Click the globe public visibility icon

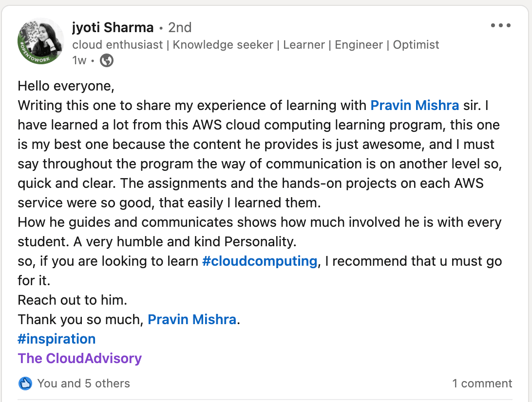pyautogui.click(x=107, y=60)
